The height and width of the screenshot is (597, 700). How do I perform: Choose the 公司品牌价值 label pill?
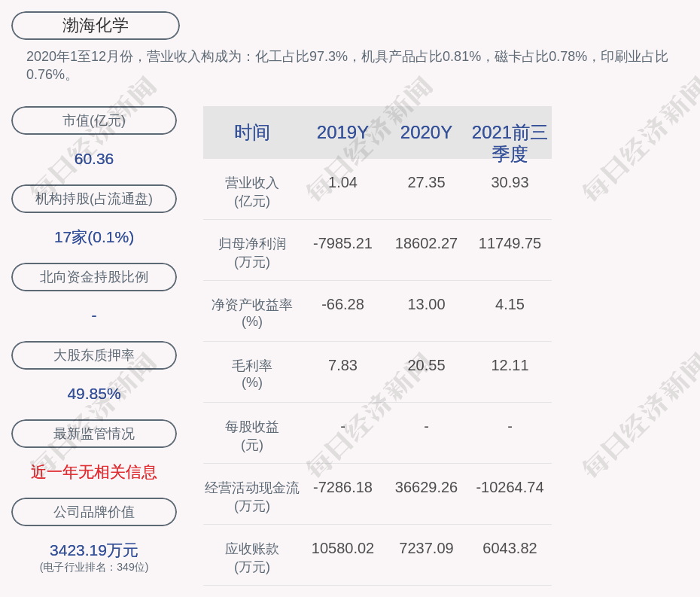[x=94, y=512]
